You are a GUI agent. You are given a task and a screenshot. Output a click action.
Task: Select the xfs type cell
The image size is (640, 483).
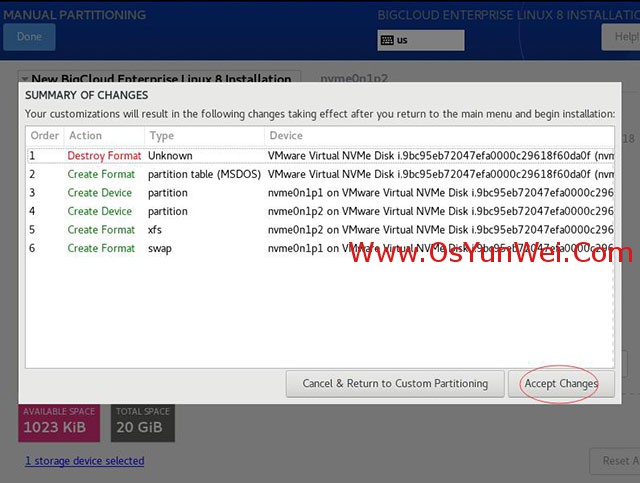[155, 230]
